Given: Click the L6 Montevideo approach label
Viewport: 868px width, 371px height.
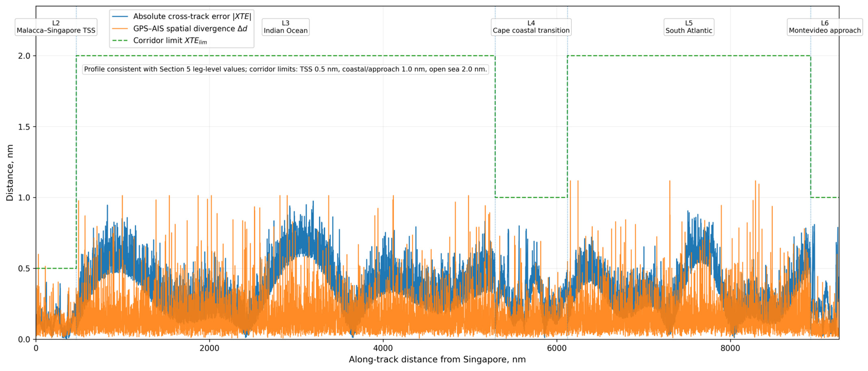Looking at the screenshot, I should (825, 27).
